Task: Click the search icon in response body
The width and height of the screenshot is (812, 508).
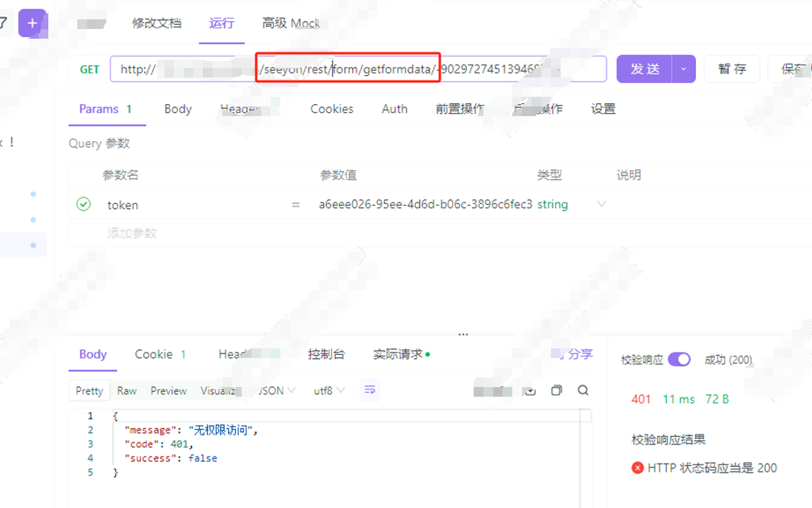Action: (583, 390)
